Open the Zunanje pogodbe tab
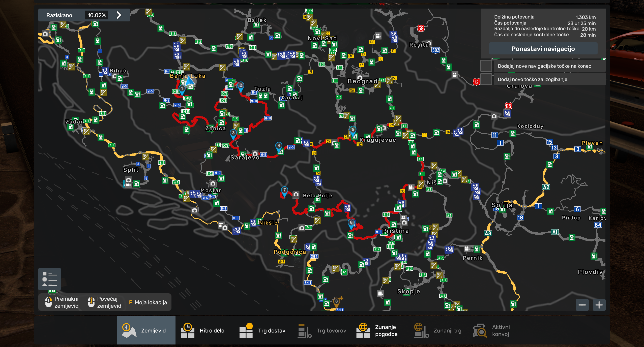644x347 pixels. (x=377, y=330)
